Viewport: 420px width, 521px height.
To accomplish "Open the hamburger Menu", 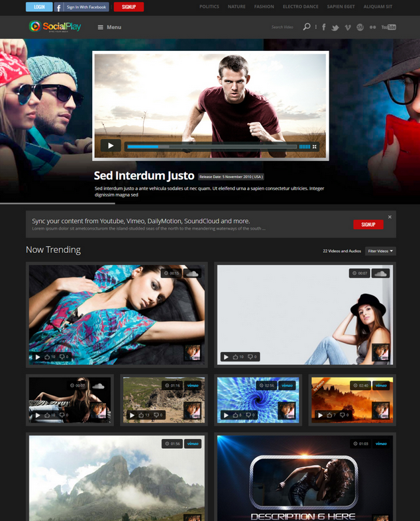I will tap(109, 27).
